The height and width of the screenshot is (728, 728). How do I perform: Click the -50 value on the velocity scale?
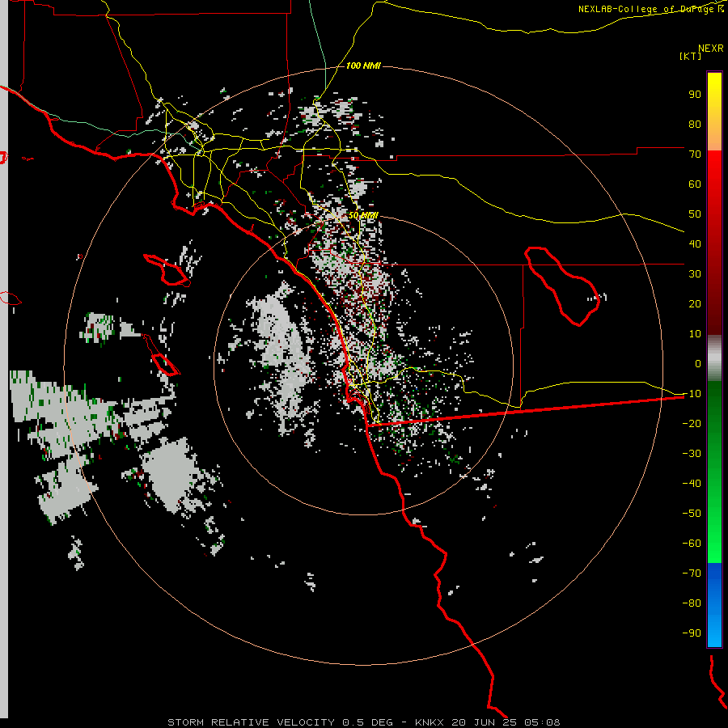click(x=692, y=514)
